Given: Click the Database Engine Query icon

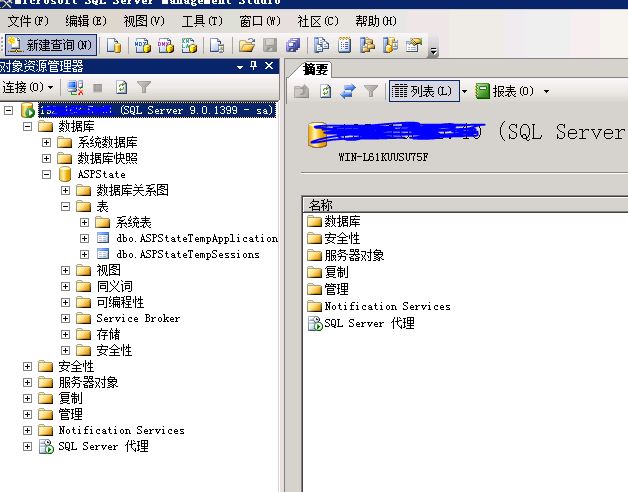Looking at the screenshot, I should pyautogui.click(x=114, y=45).
